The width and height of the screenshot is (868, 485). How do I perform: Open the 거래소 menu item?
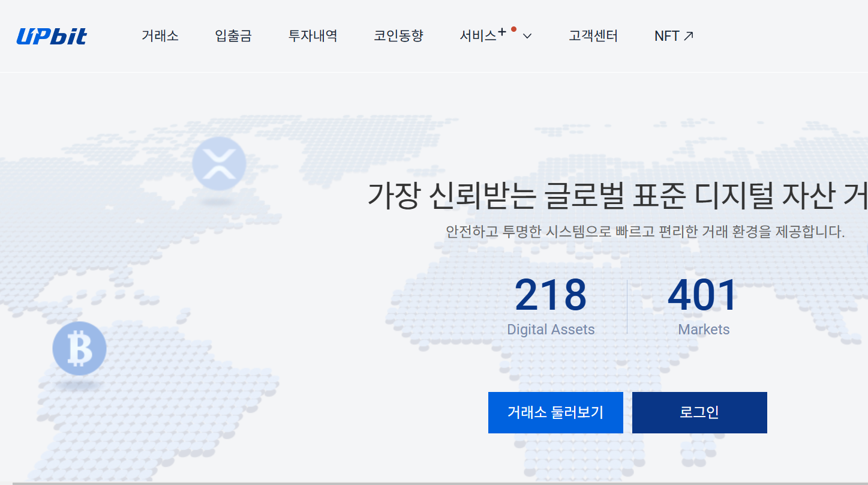point(160,36)
